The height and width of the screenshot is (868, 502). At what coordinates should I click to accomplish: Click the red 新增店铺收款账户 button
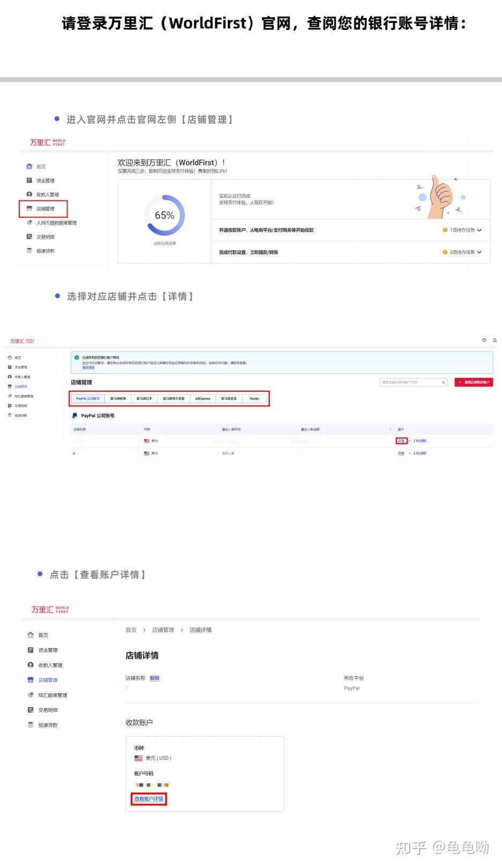474,382
